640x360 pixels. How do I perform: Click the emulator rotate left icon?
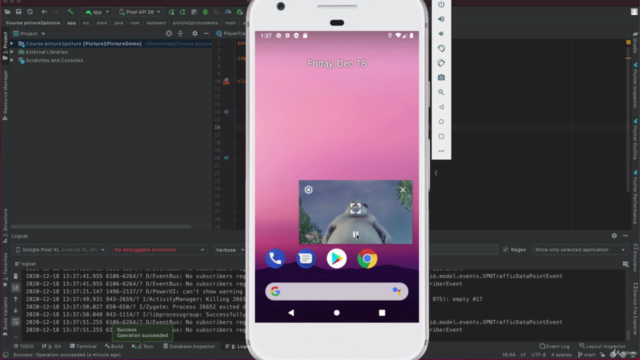(441, 48)
